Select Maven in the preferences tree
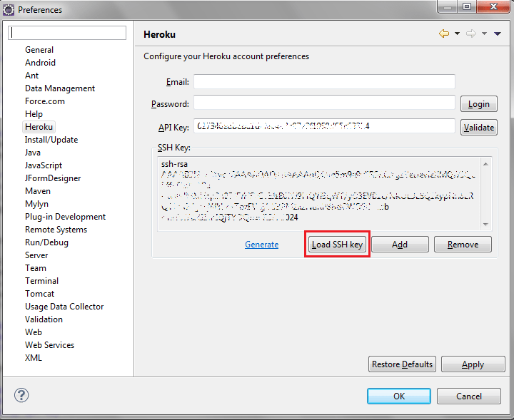The width and height of the screenshot is (514, 420). tap(38, 191)
